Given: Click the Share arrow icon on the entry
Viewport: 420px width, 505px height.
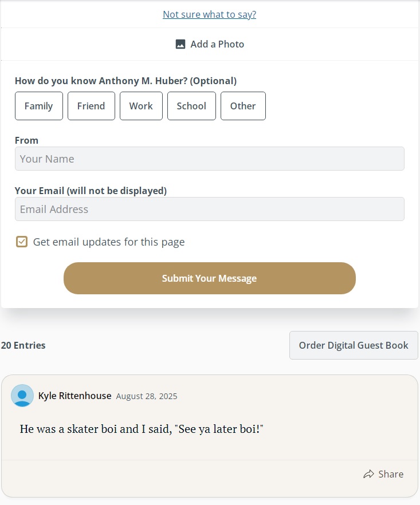Looking at the screenshot, I should tap(369, 474).
